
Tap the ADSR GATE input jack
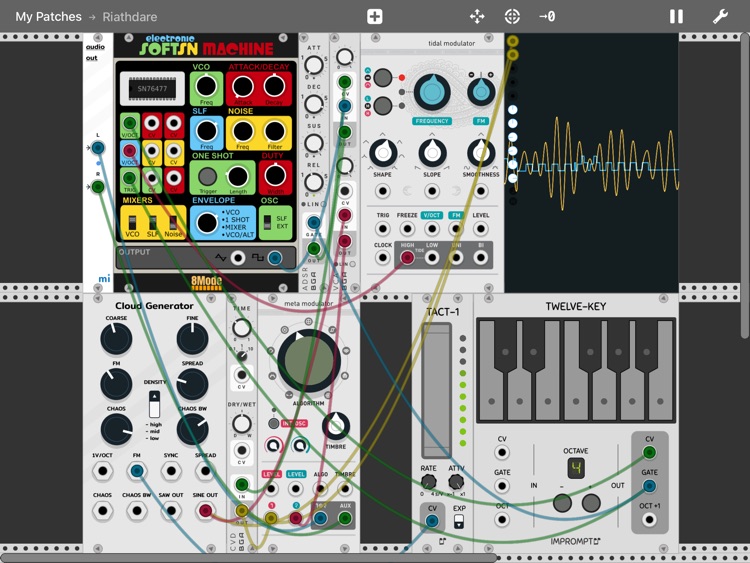(x=314, y=222)
